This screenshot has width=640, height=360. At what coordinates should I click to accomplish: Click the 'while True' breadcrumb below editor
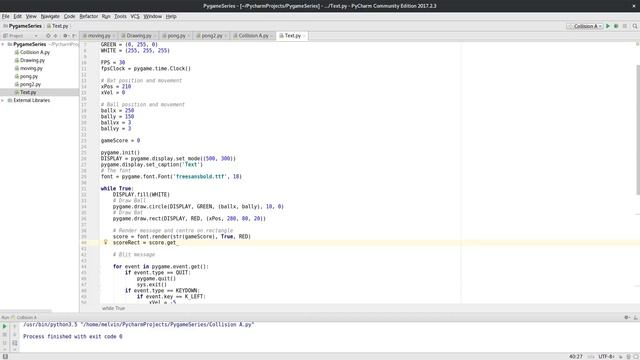coord(113,309)
